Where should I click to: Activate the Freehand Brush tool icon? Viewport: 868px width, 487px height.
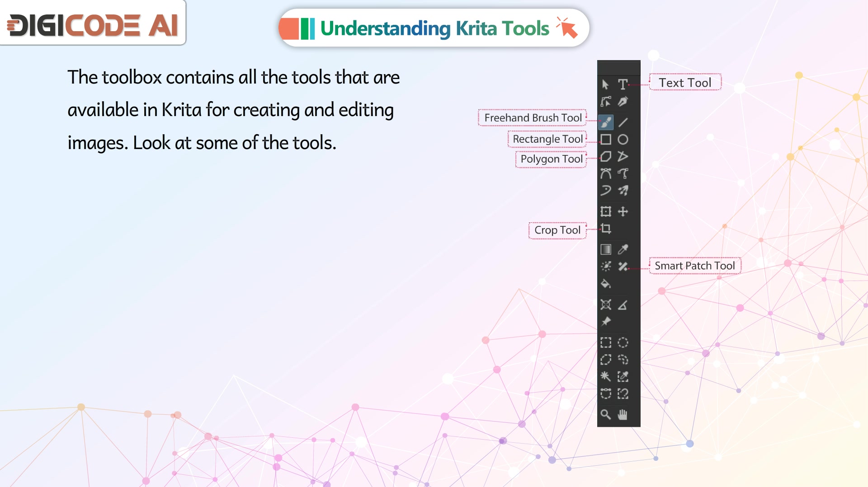[606, 122]
